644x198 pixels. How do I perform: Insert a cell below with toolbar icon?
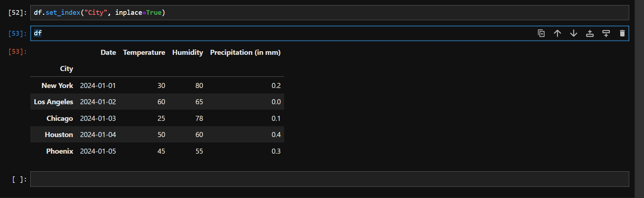tap(606, 33)
